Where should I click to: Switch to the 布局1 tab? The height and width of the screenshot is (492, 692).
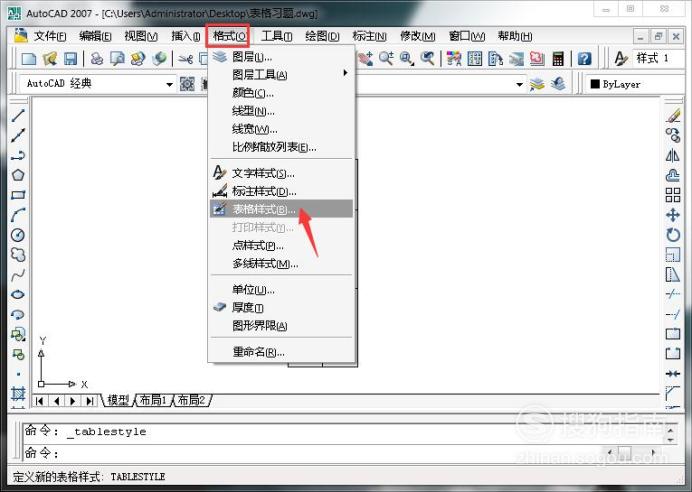153,400
